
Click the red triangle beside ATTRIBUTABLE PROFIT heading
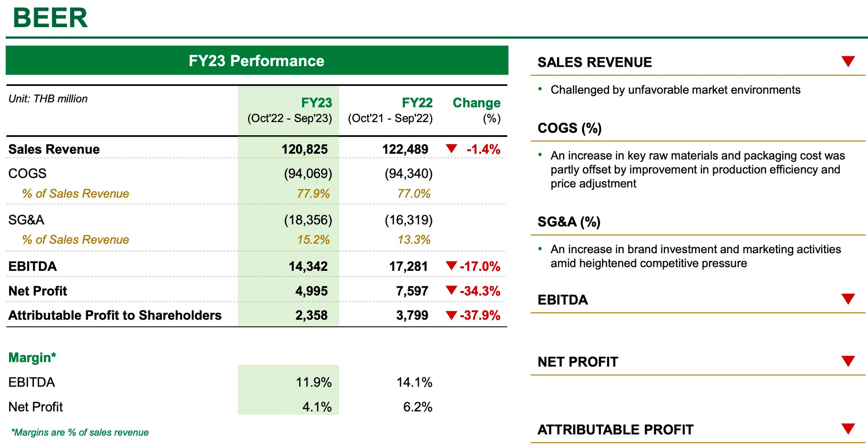(x=848, y=429)
